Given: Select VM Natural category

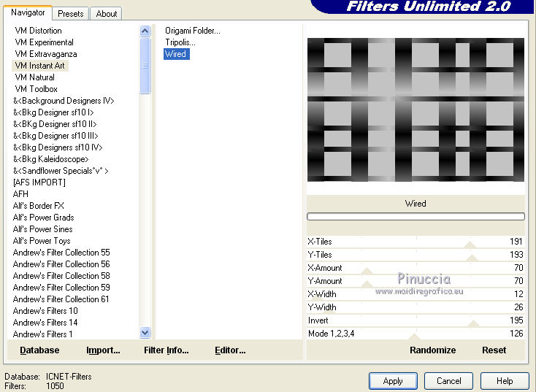Looking at the screenshot, I should (x=35, y=77).
